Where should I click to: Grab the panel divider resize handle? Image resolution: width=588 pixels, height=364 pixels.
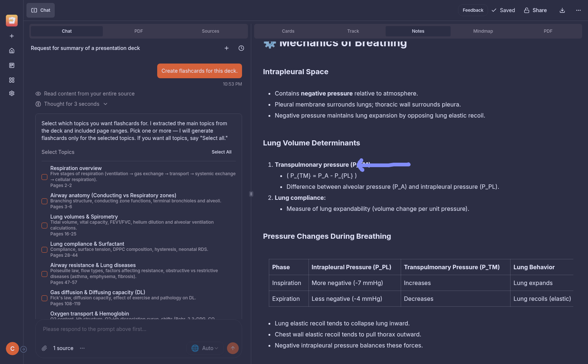251,194
